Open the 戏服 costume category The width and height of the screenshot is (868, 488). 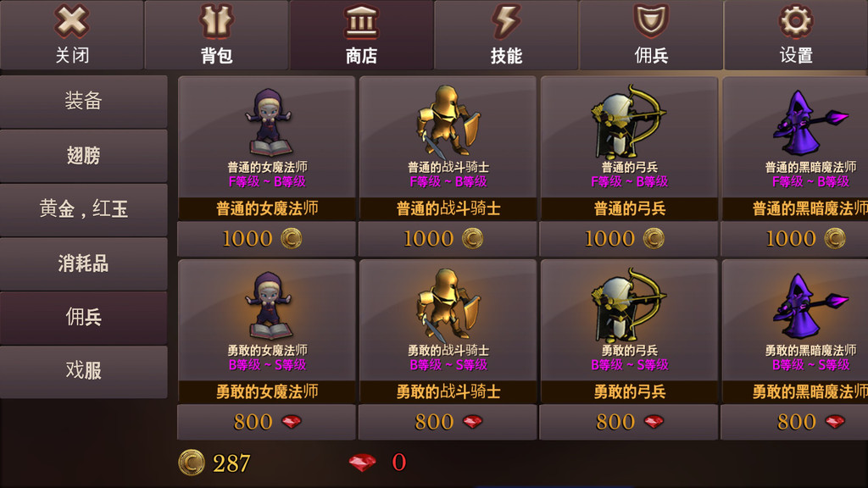[84, 371]
